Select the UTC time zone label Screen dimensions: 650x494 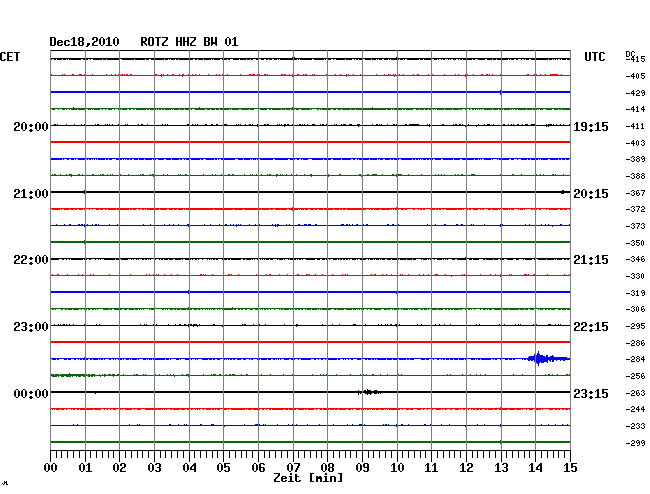click(x=595, y=57)
